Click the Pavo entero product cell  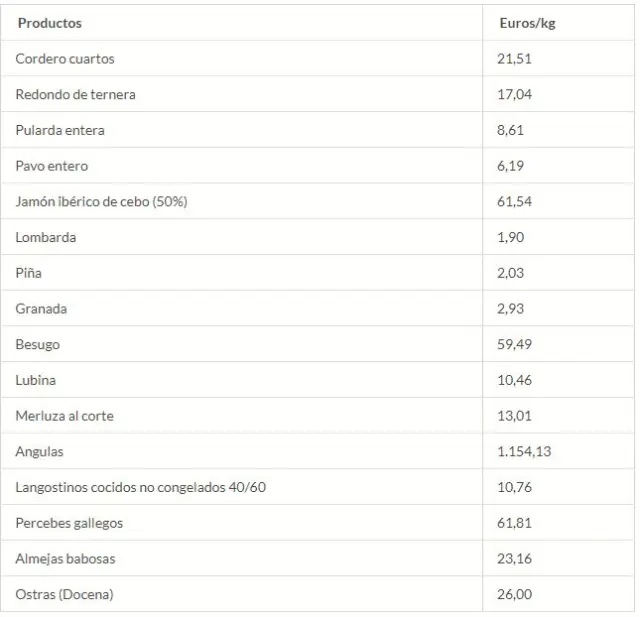52,166
